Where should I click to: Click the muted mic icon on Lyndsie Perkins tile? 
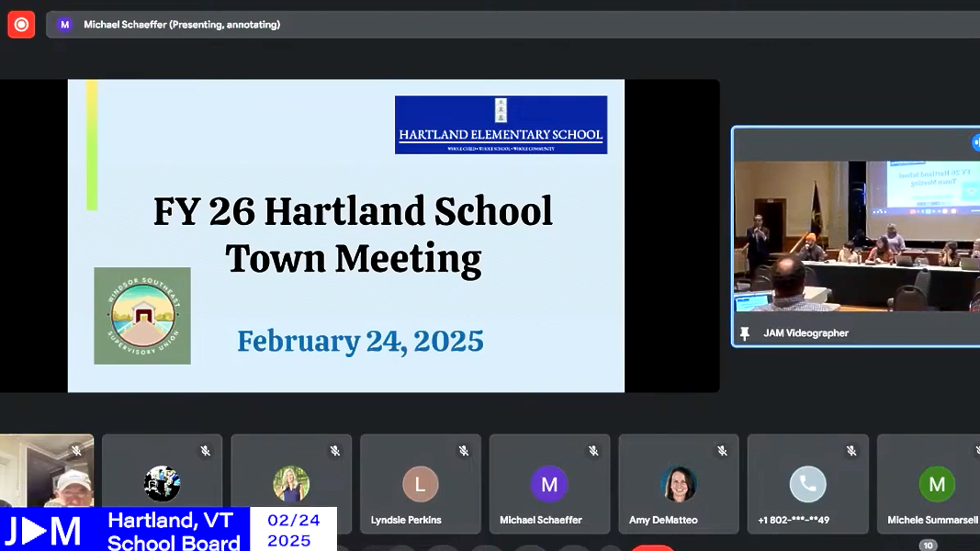(464, 451)
